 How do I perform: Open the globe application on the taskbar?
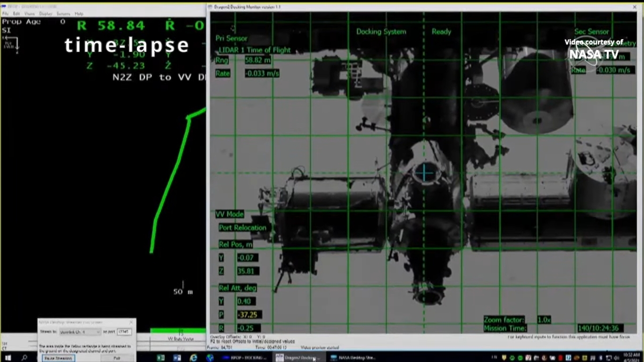[210, 358]
